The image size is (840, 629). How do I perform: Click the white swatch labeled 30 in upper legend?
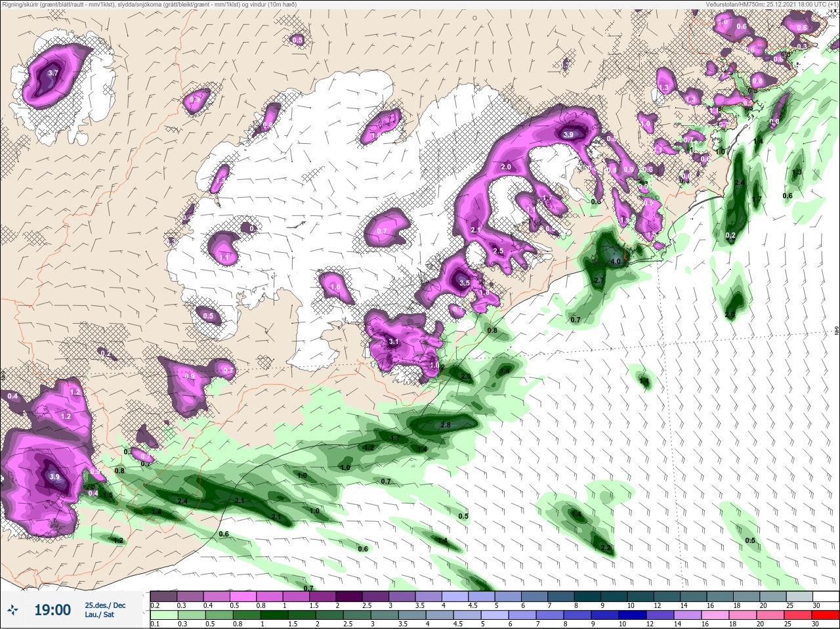pyautogui.click(x=826, y=596)
